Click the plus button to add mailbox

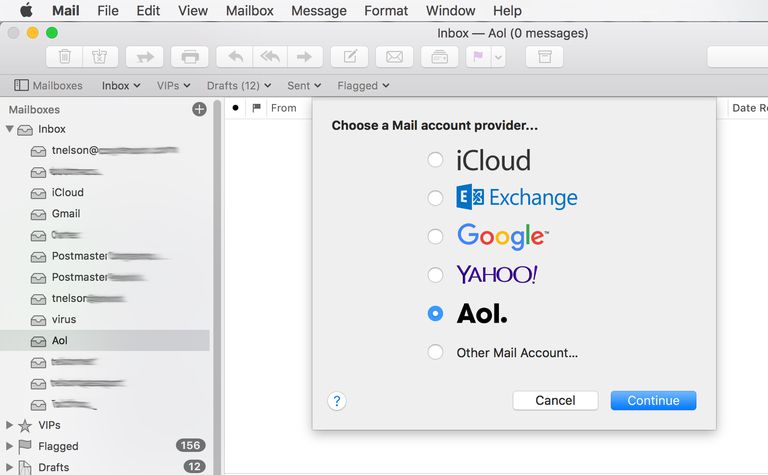199,109
